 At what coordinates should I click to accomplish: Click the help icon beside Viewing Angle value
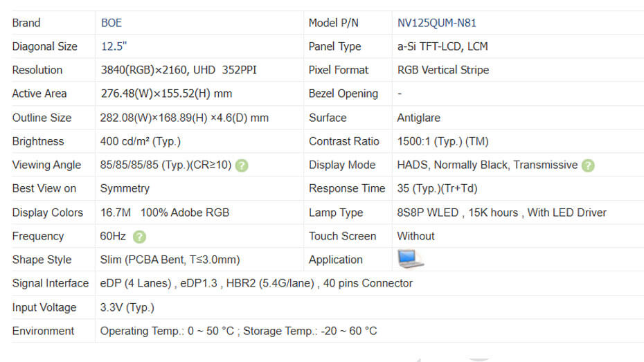[x=242, y=165]
